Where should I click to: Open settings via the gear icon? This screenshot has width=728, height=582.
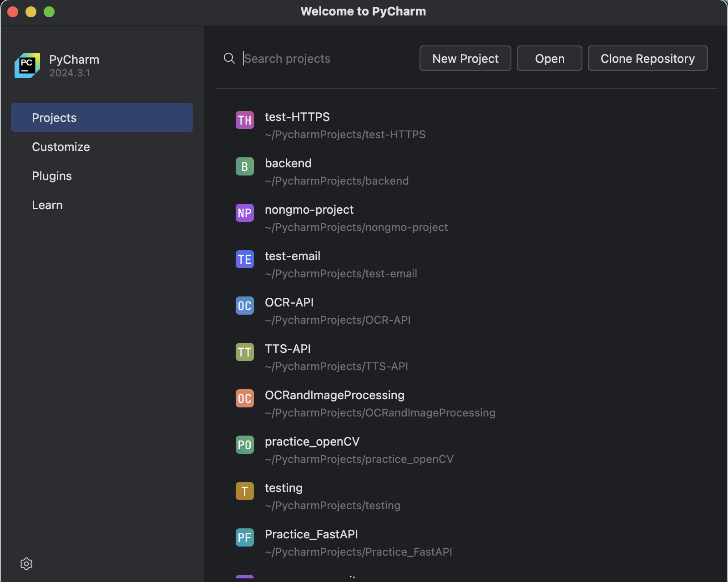tap(26, 564)
